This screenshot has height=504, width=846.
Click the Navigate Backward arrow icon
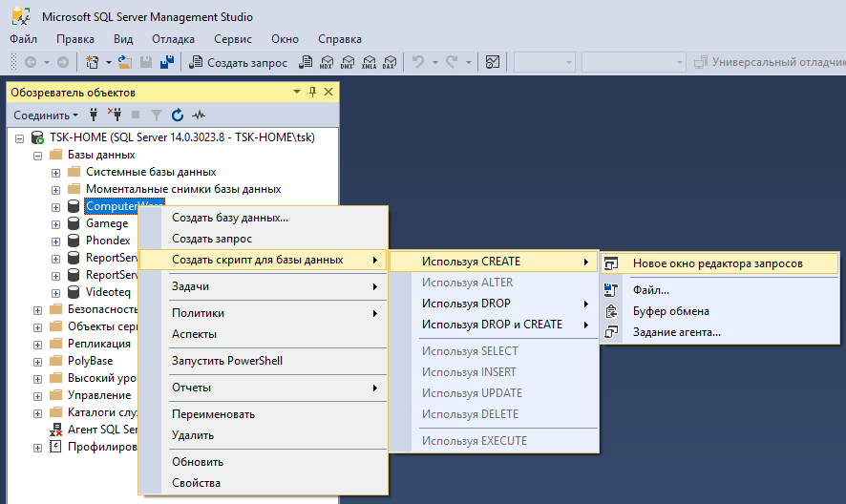[x=31, y=62]
